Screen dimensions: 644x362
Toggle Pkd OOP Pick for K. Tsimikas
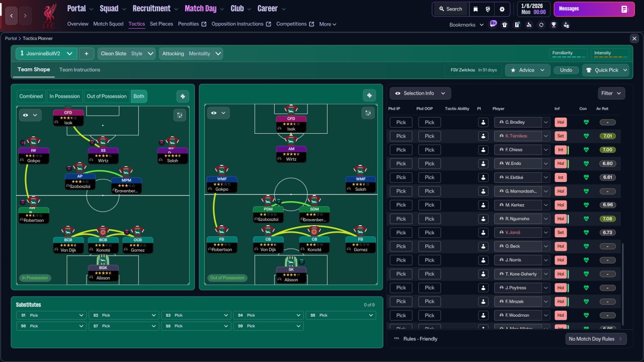tap(430, 136)
